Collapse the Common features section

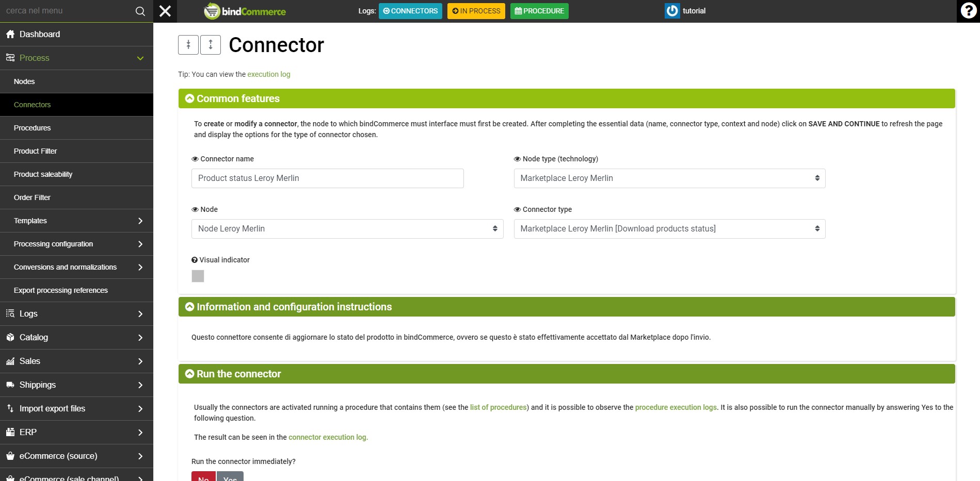click(x=190, y=98)
